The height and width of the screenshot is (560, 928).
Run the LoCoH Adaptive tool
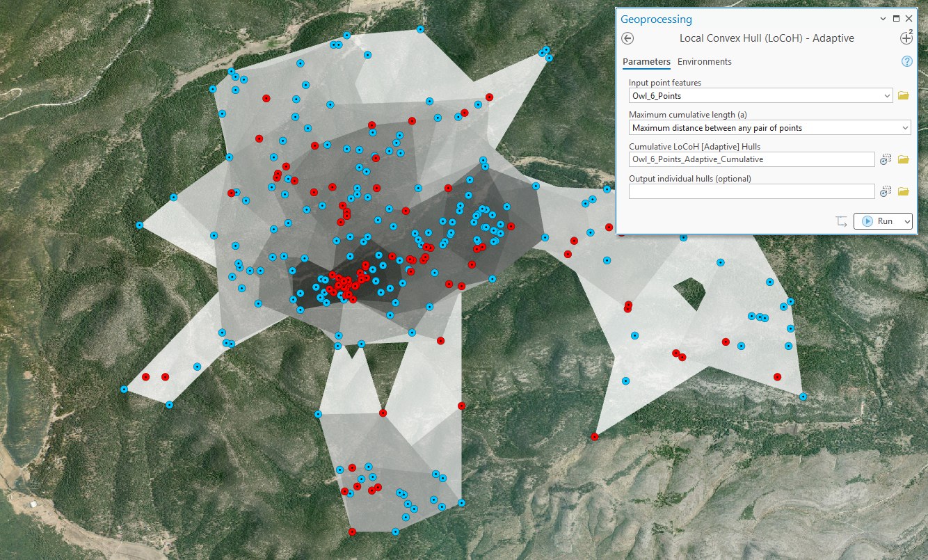pyautogui.click(x=877, y=221)
